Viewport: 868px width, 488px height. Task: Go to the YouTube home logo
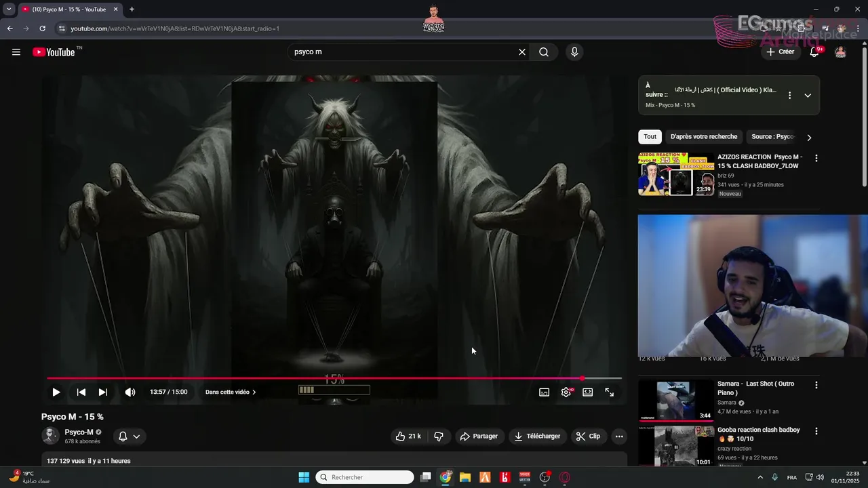click(x=54, y=52)
